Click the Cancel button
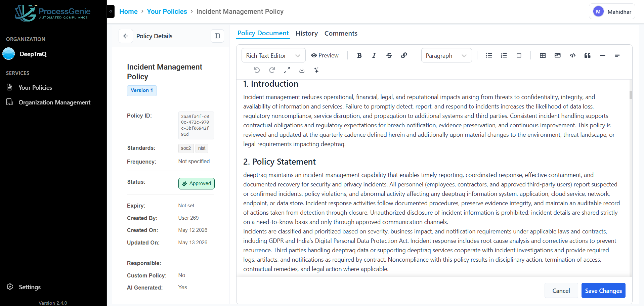 (x=561, y=291)
